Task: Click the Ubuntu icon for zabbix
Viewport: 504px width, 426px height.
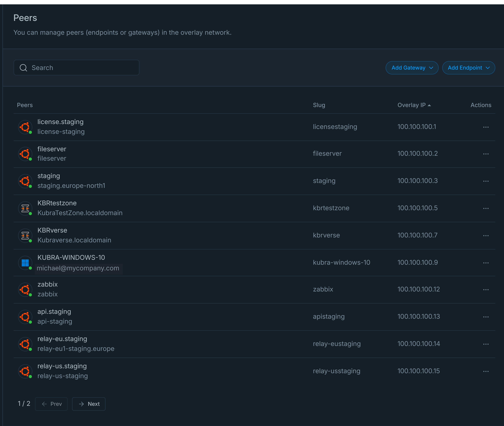Action: (x=25, y=290)
